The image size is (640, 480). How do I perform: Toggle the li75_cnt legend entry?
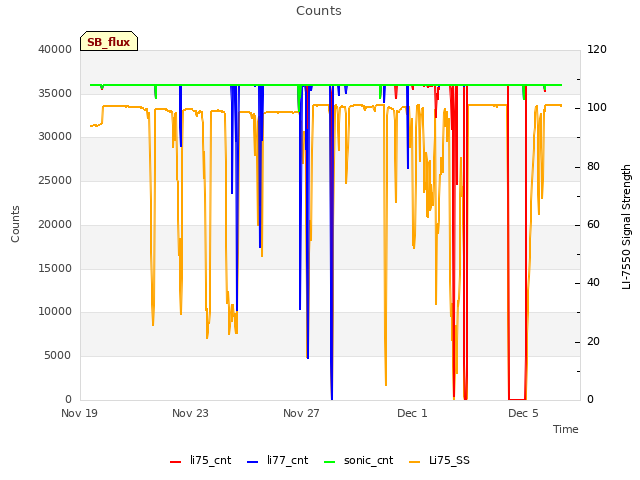(200, 460)
